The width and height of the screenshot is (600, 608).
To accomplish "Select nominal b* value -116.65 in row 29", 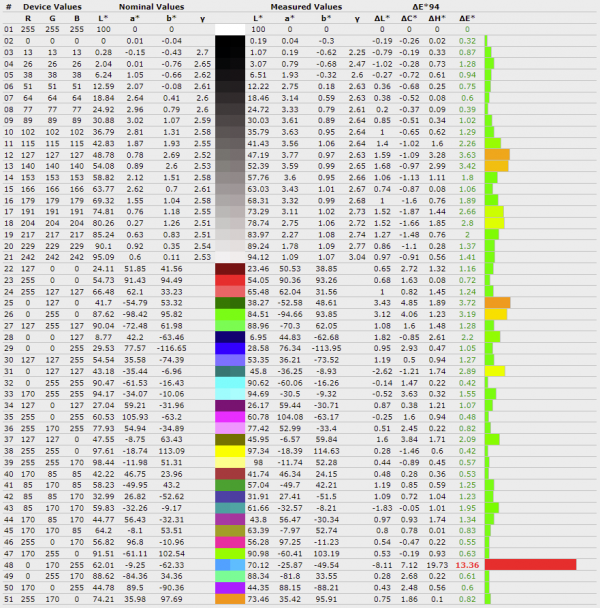I will 171,348.
